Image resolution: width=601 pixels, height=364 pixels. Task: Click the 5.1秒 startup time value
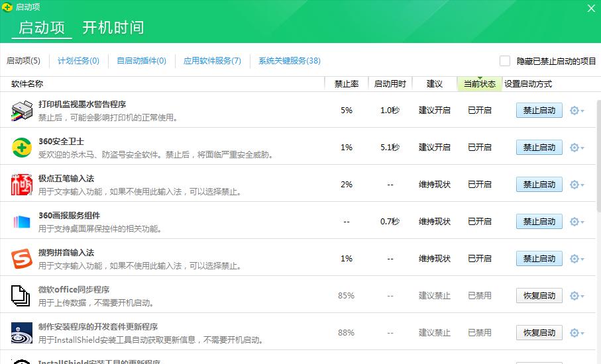390,148
